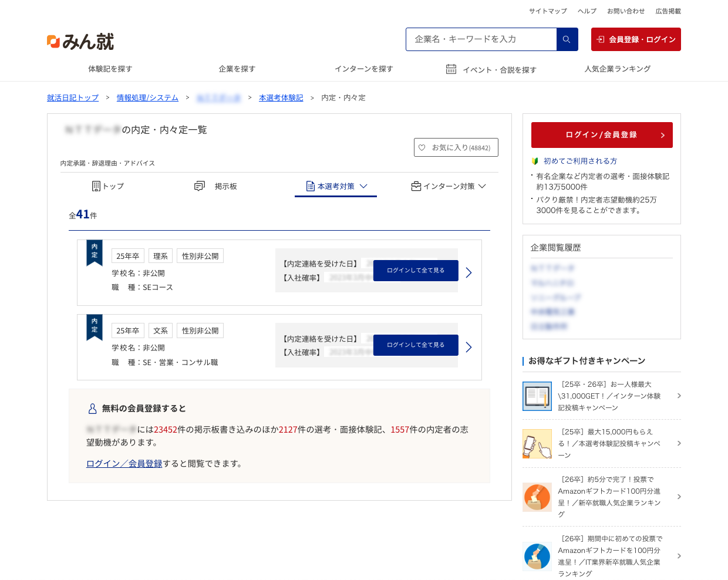This screenshot has height=580, width=728.
Task: Switch to the 掲示板 tab
Action: (x=215, y=186)
